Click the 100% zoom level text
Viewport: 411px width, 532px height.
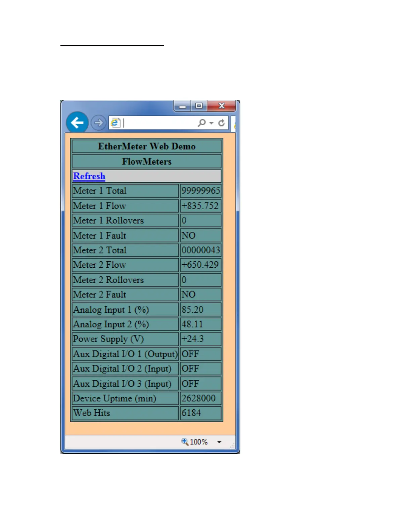199,442
